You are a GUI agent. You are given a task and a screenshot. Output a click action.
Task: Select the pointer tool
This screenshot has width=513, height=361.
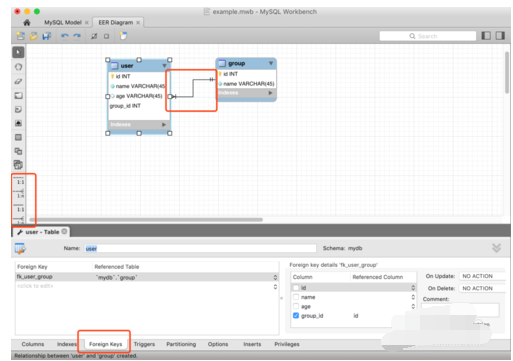click(x=18, y=52)
